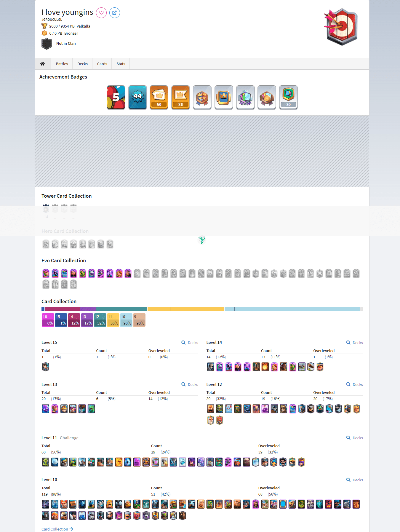Click the player's target archery emblem
Viewport: 400px width, 532px height.
[342, 27]
